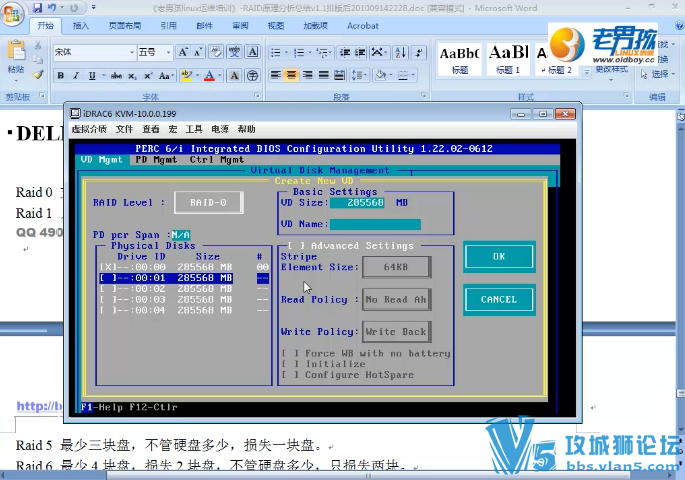Viewport: 685px width, 480px height.
Task: Toggle Italic formatting
Action: 76,76
